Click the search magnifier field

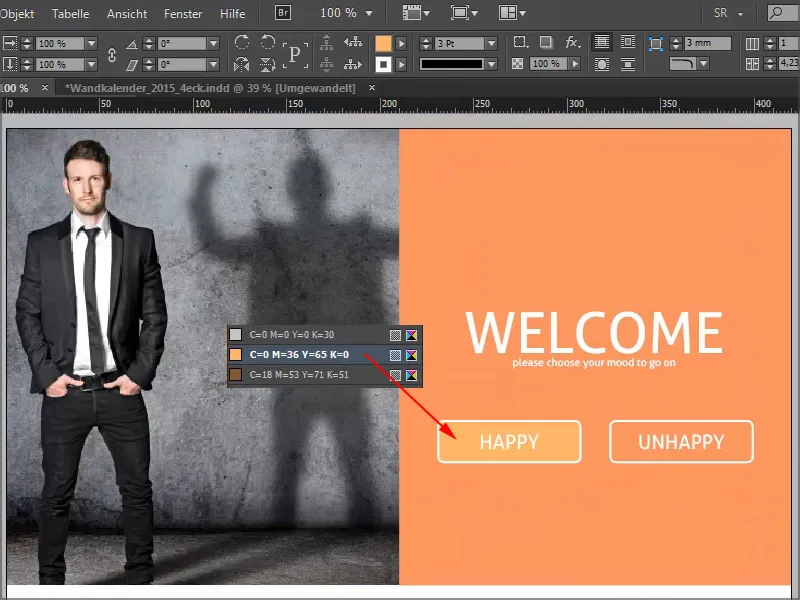click(x=782, y=13)
